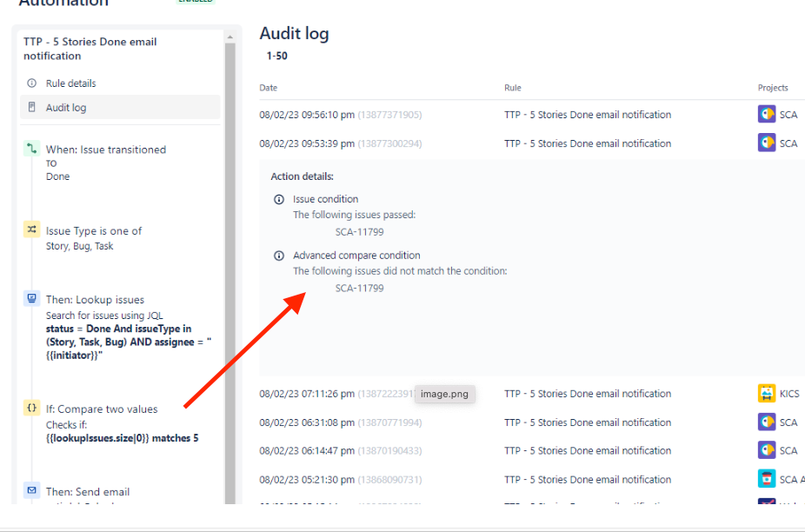The height and width of the screenshot is (532, 805).
Task: Expand the 07:11:26 pm audit log entry
Action: [532, 394]
